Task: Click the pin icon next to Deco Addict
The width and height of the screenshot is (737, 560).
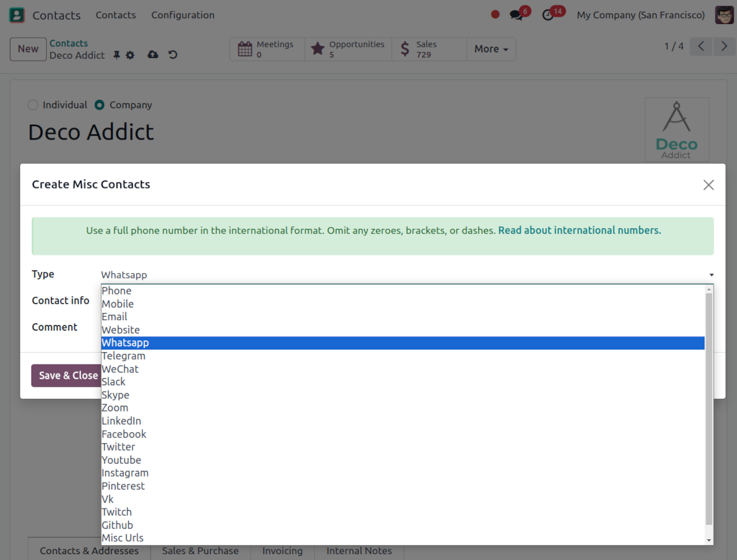Action: (x=117, y=55)
